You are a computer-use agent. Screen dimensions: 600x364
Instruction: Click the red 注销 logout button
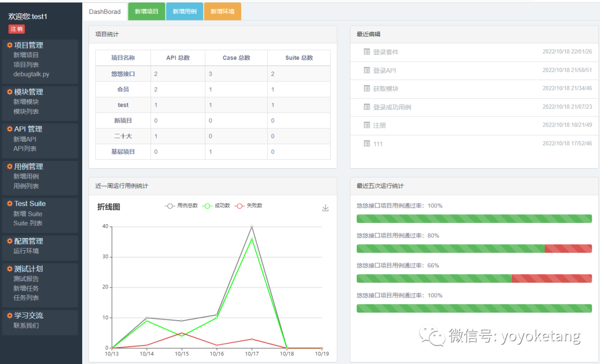pos(17,29)
